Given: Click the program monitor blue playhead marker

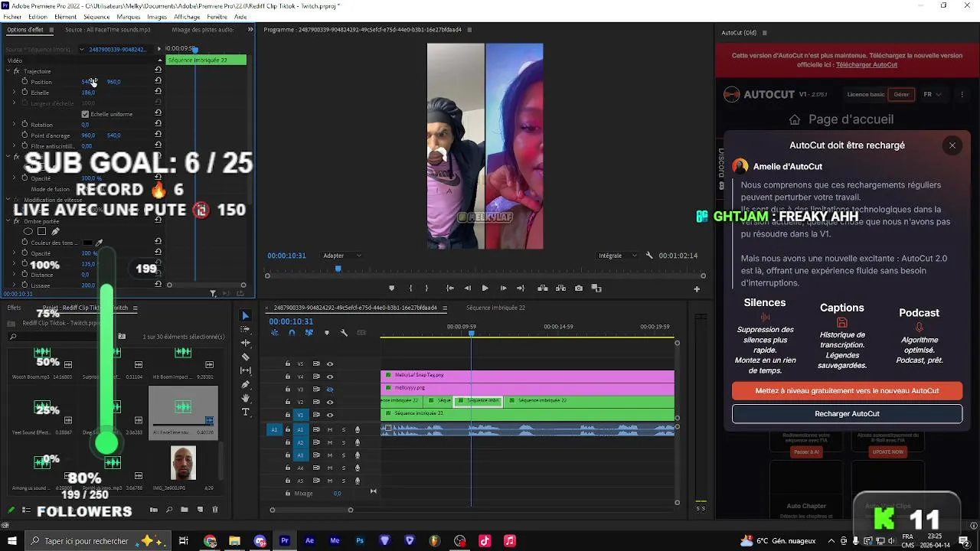Looking at the screenshot, I should [x=338, y=269].
